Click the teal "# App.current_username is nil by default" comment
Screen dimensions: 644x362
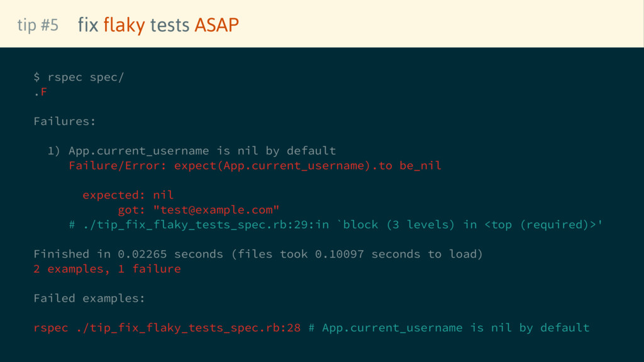click(449, 327)
